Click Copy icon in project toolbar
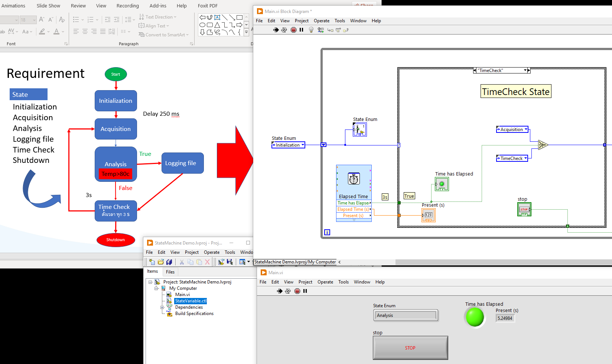The image size is (612, 364). (191, 262)
